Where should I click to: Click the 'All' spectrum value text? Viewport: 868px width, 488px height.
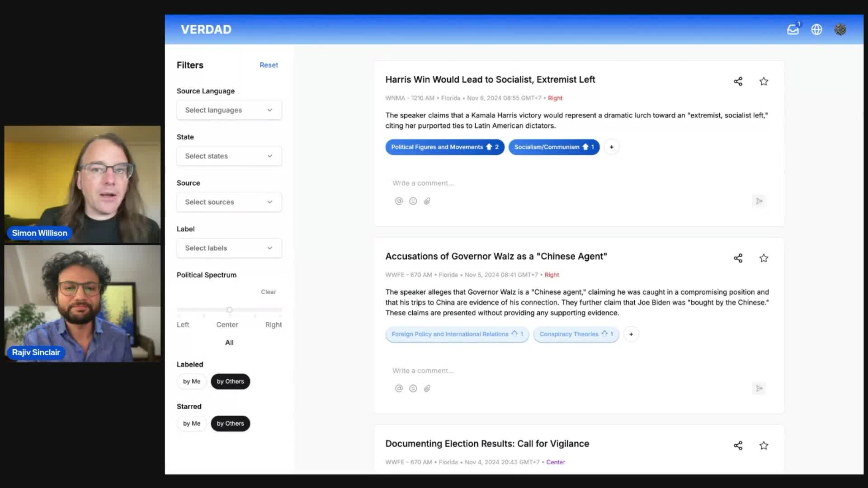click(x=229, y=343)
